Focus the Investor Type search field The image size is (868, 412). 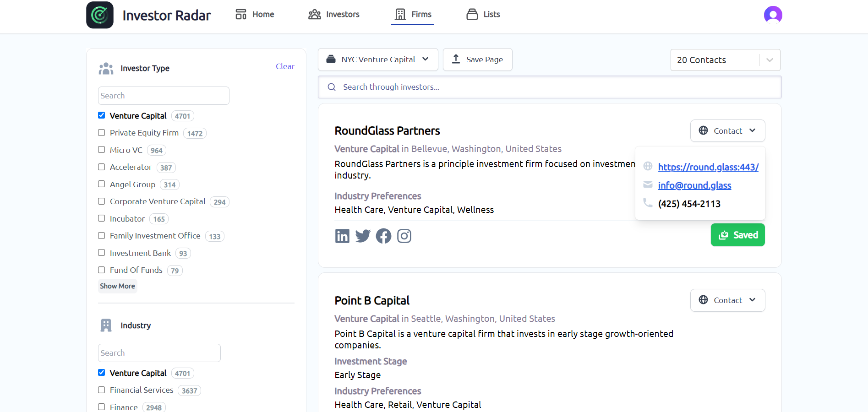pos(164,96)
